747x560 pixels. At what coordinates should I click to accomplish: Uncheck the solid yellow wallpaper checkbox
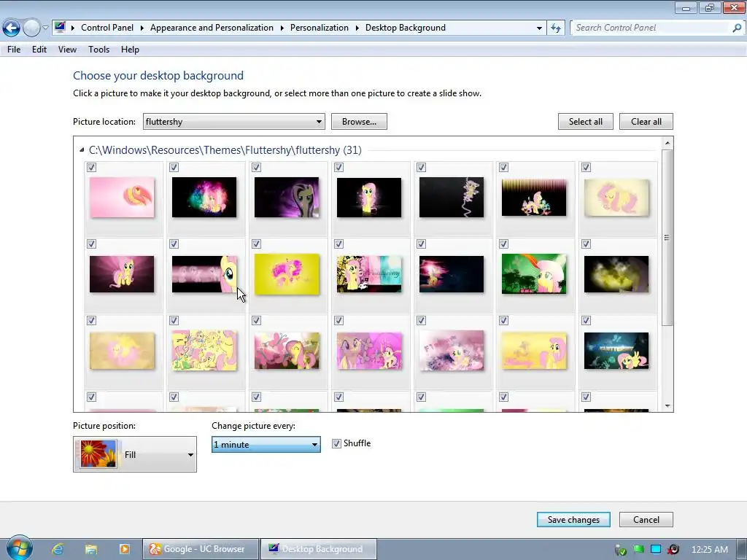(x=256, y=244)
